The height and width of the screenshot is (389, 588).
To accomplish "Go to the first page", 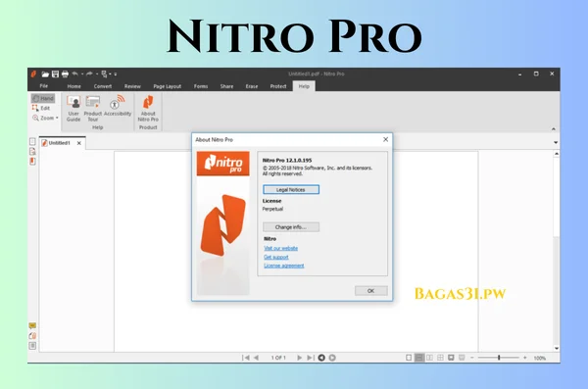I will (x=246, y=358).
